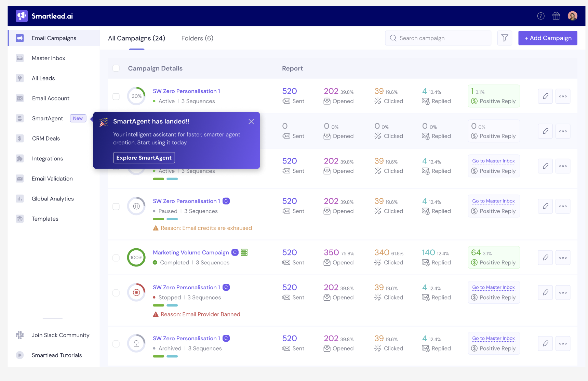Image resolution: width=588 pixels, height=381 pixels.
Task: Click the warning icon beside Email Provider Banned
Action: (156, 314)
